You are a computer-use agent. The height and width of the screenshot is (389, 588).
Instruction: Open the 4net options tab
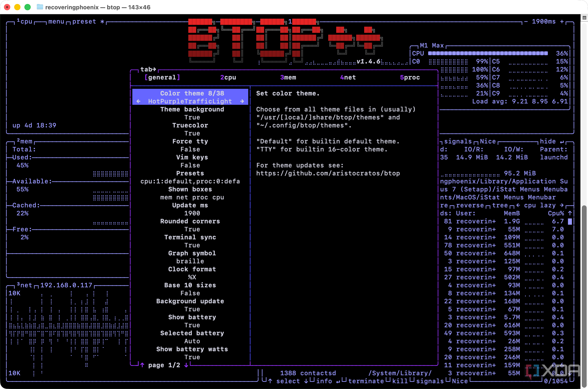point(348,77)
